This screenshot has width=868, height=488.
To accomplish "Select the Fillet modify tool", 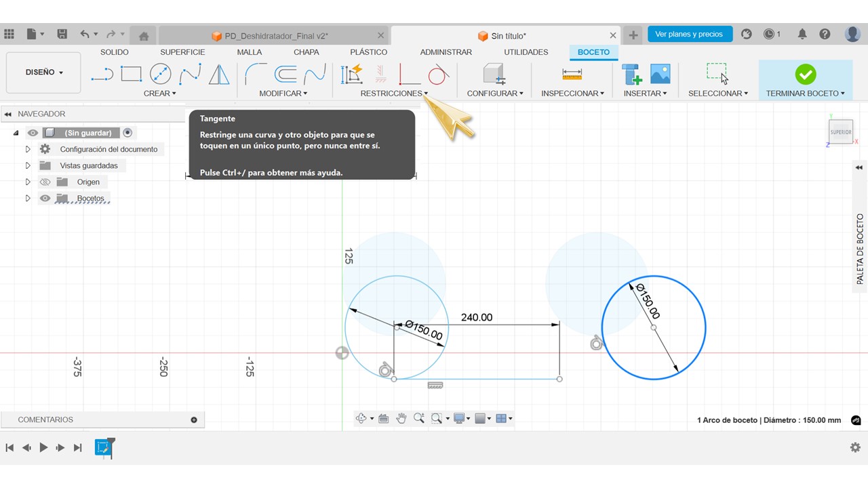I will [256, 74].
